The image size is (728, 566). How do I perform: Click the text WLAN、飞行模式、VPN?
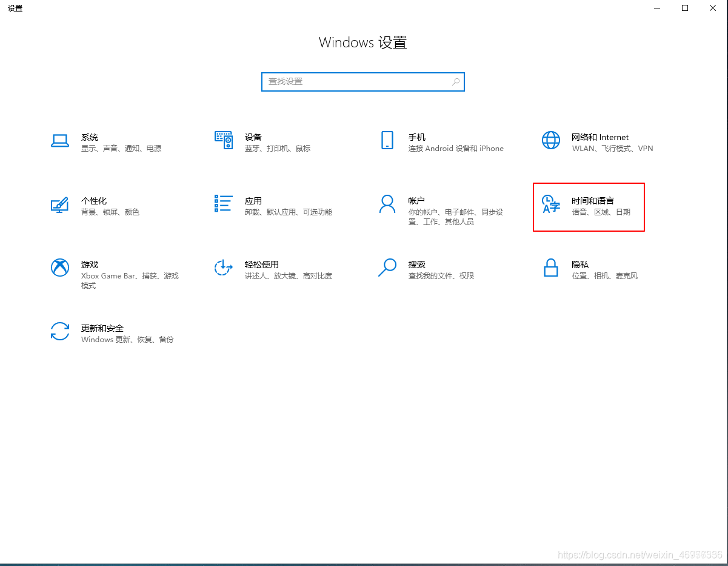point(612,149)
